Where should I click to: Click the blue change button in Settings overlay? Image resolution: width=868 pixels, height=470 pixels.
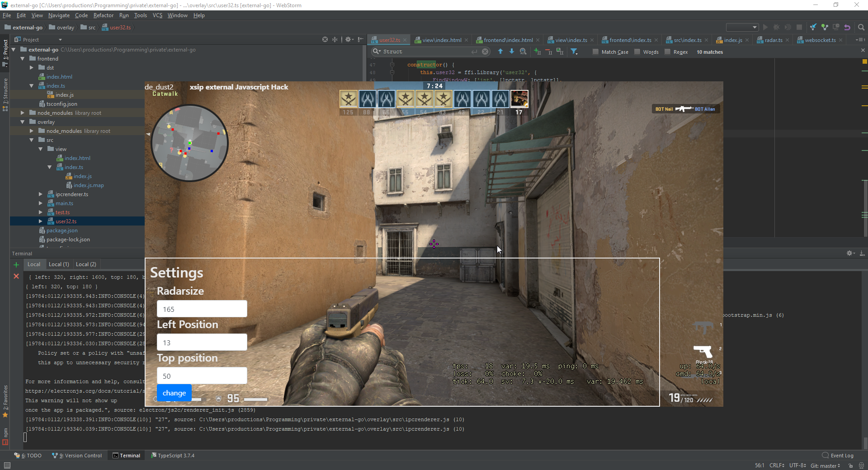point(174,393)
